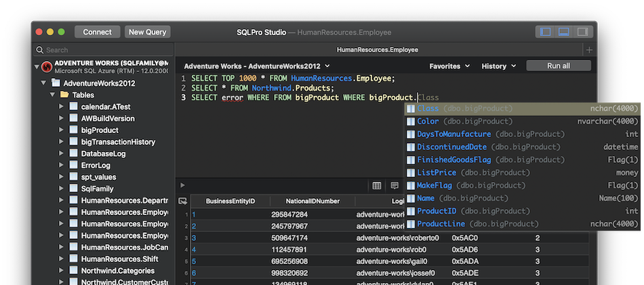Click the AdventureWorks2012 database icon
Viewport: 644px width, 285px height.
56,83
